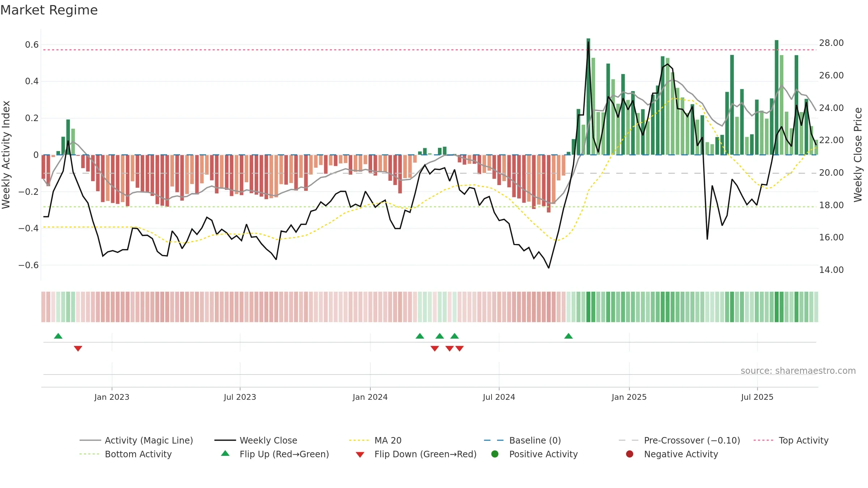Click the −0.4 tick on the activity axis
Image resolution: width=868 pixels, height=488 pixels.
click(29, 228)
